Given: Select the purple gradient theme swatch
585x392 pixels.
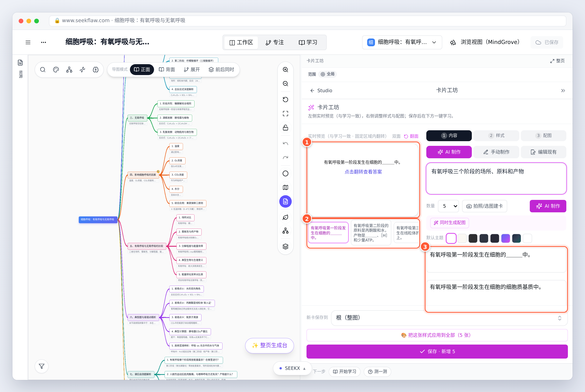Looking at the screenshot, I should pyautogui.click(x=505, y=238).
